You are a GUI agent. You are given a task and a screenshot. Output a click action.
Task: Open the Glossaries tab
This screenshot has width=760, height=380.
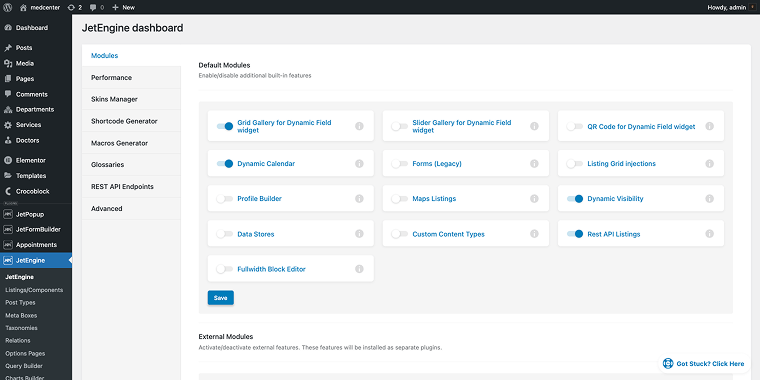coord(131,165)
